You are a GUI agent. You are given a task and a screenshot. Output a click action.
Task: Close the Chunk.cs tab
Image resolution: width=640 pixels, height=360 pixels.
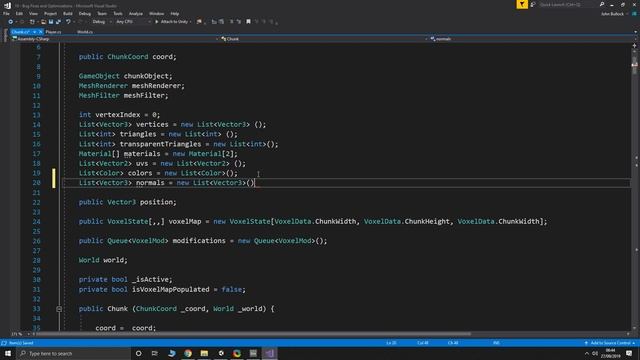click(x=40, y=32)
